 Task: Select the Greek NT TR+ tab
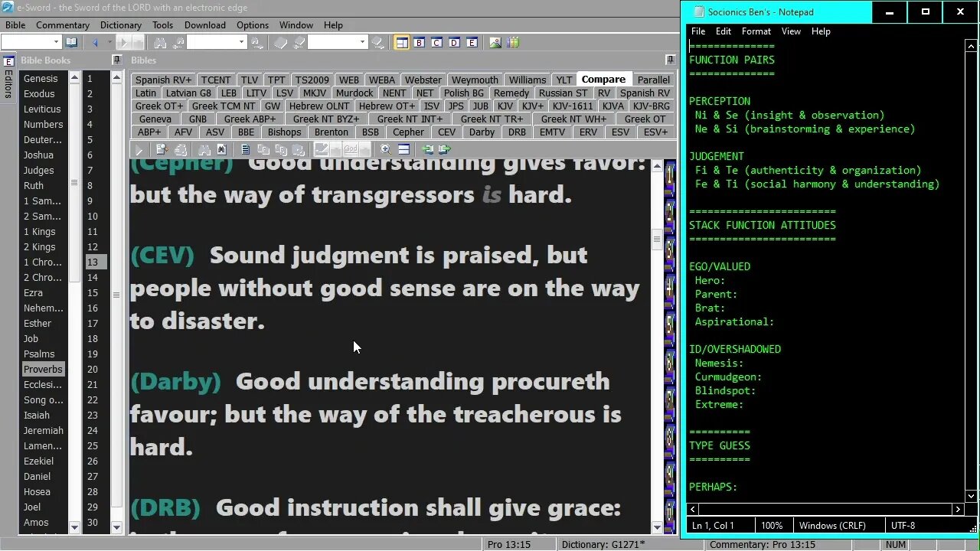[x=492, y=119]
